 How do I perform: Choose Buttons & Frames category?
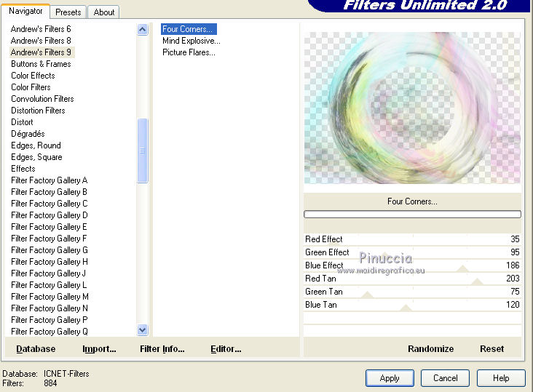(x=41, y=64)
